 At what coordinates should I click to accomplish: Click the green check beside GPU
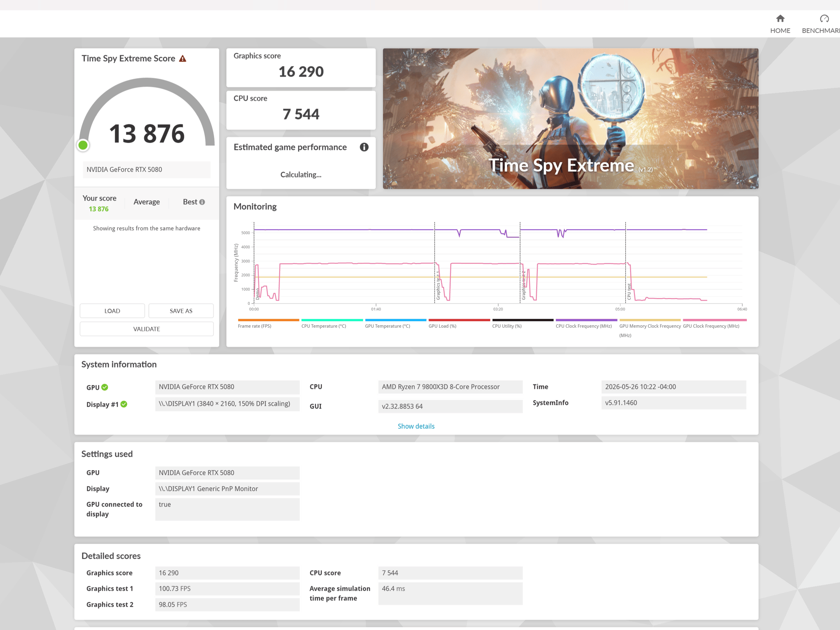tap(105, 387)
